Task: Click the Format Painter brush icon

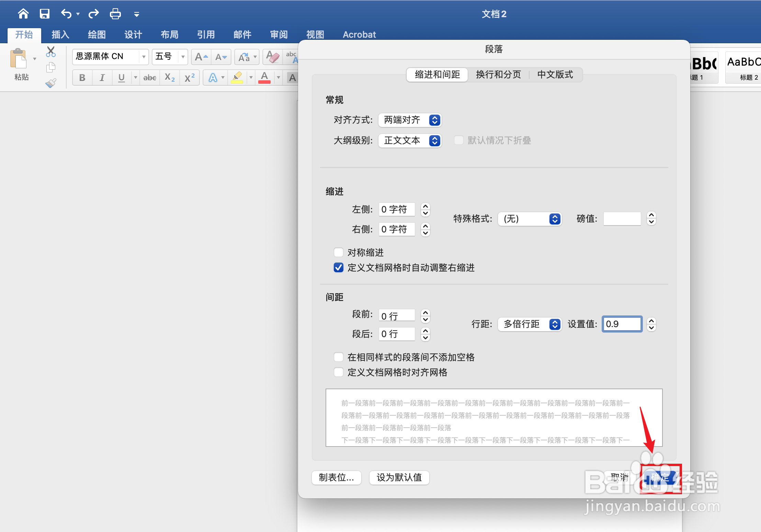Action: tap(51, 83)
